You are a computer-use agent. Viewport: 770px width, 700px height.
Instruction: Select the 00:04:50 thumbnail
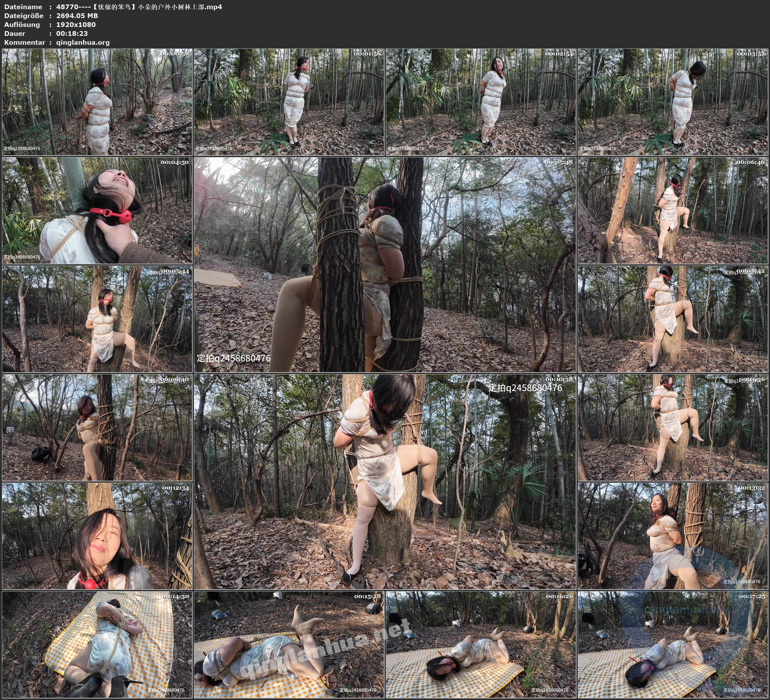pyautogui.click(x=97, y=210)
